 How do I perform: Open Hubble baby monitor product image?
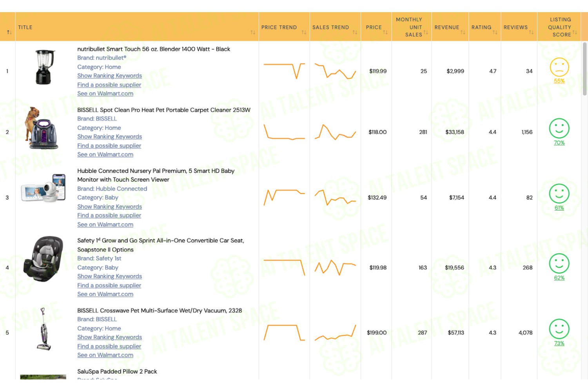(43, 188)
